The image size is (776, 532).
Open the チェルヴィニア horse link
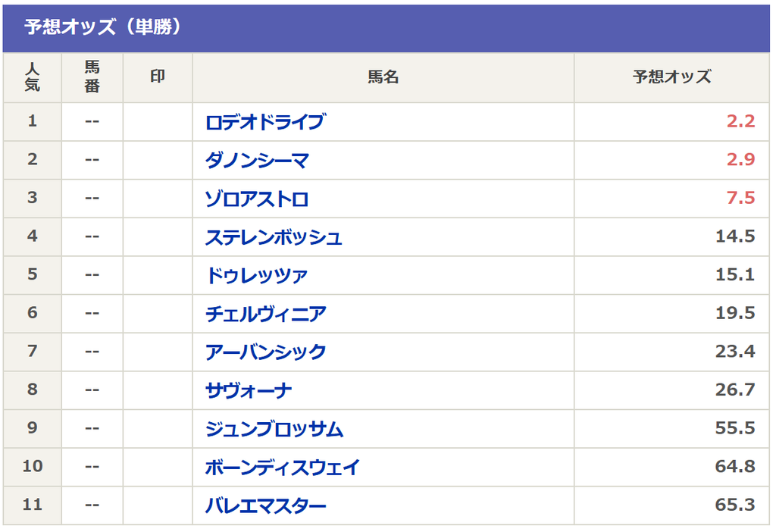click(266, 314)
